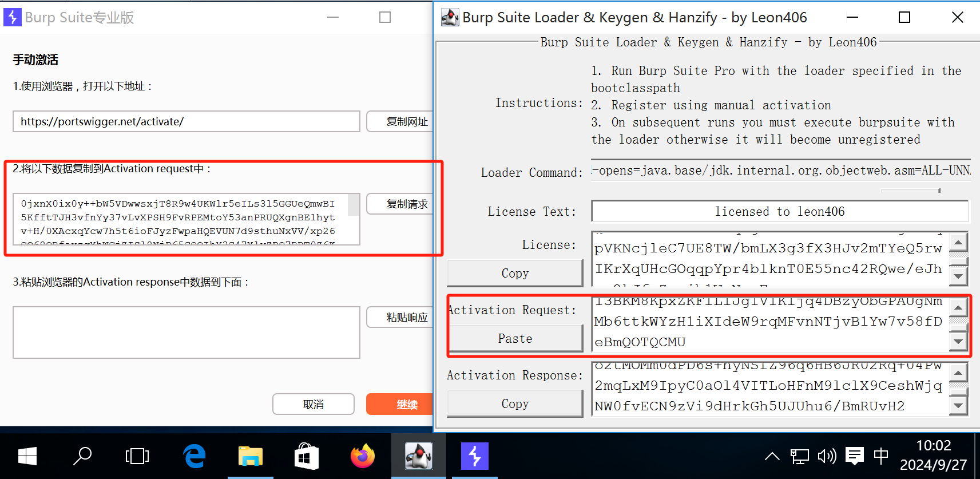Click the Loader Command text field

781,171
